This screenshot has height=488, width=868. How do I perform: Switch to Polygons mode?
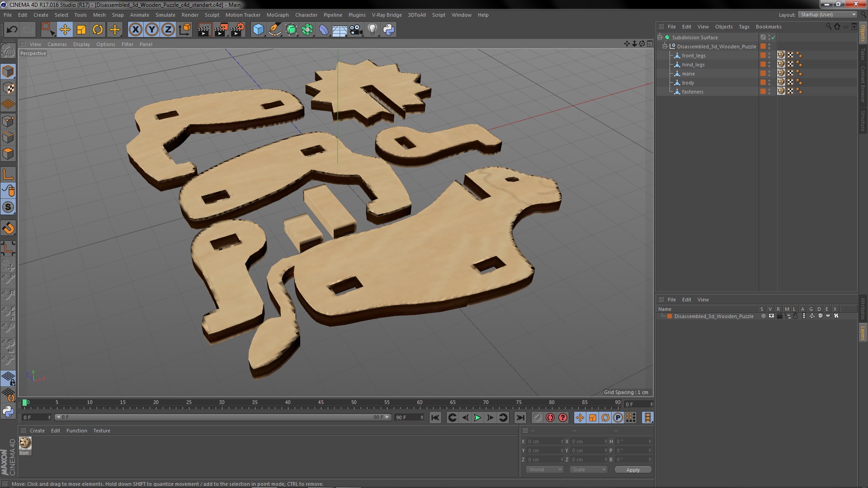(8, 154)
